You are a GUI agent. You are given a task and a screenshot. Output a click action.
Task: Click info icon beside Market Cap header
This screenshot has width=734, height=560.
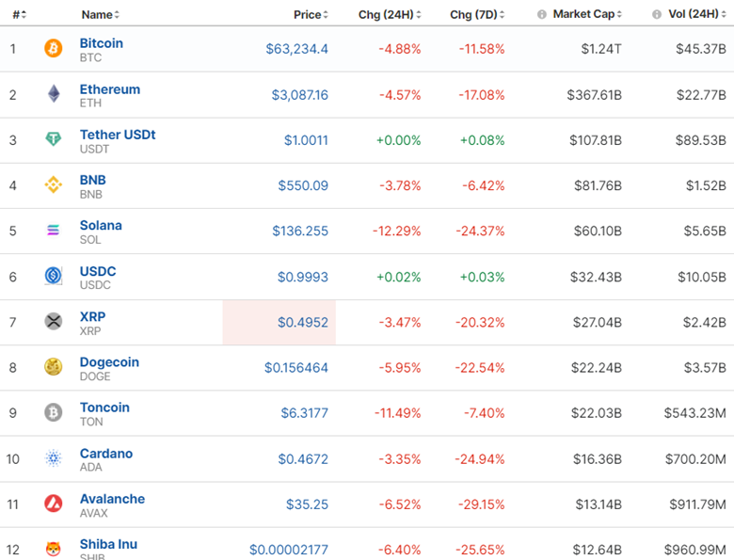click(x=542, y=14)
